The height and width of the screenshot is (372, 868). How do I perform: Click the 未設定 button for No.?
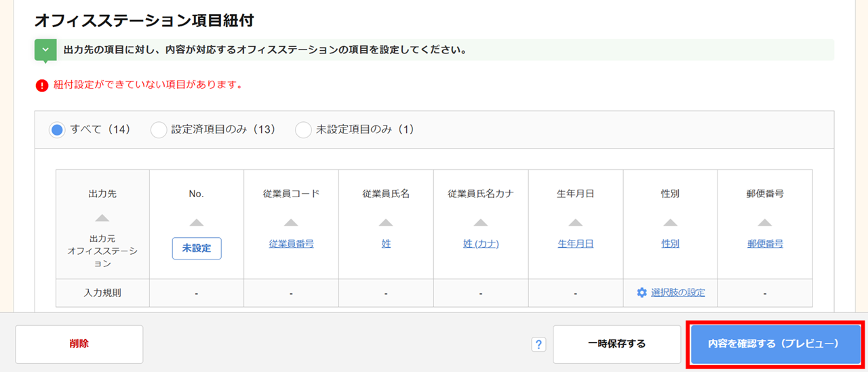pos(197,248)
